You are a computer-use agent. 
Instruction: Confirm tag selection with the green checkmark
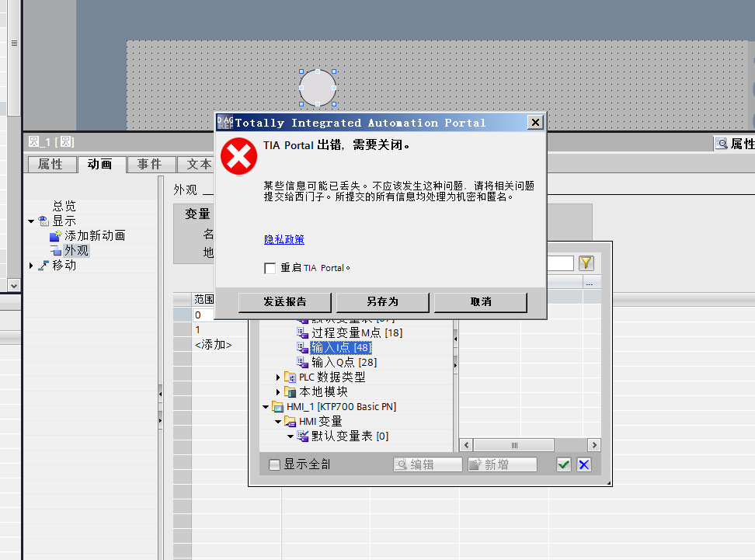click(x=563, y=464)
